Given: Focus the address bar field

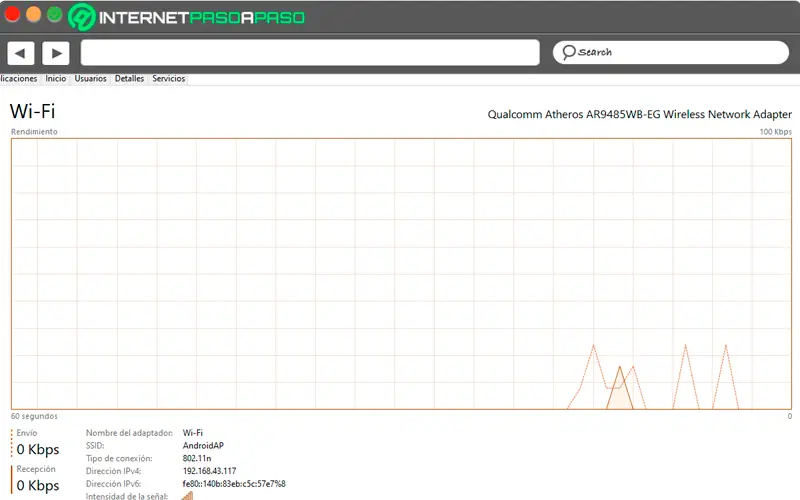Looking at the screenshot, I should pos(310,53).
